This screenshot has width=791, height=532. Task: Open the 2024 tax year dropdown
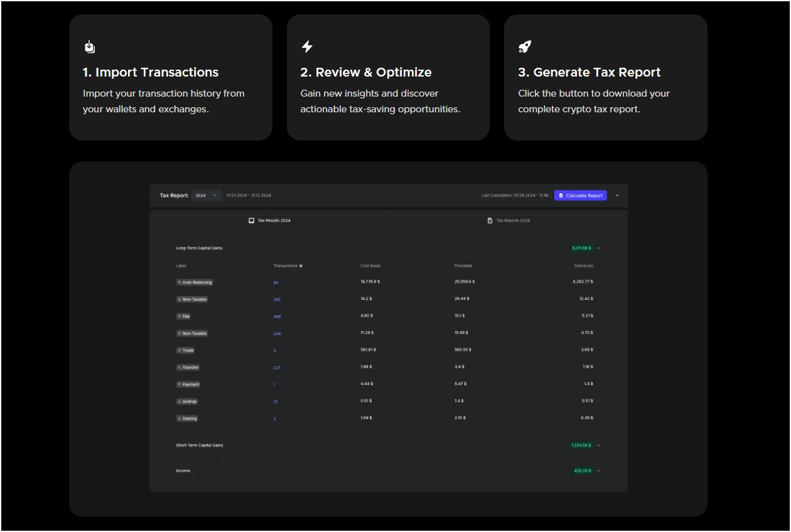coord(206,196)
